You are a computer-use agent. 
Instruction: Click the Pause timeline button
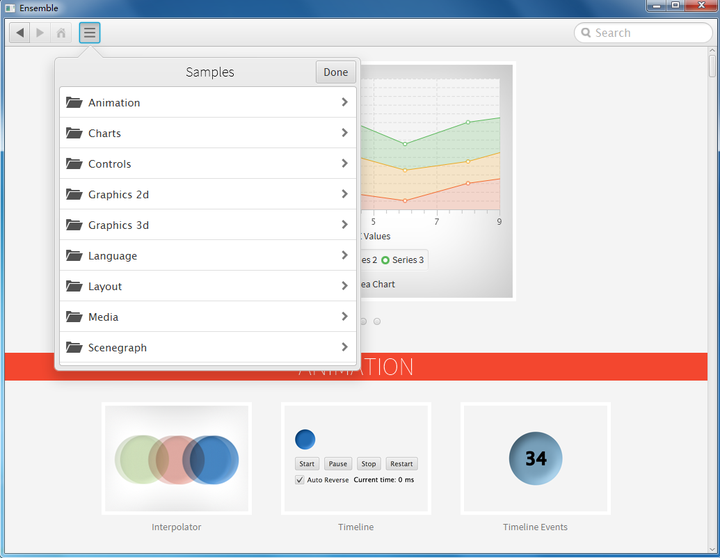coord(338,464)
